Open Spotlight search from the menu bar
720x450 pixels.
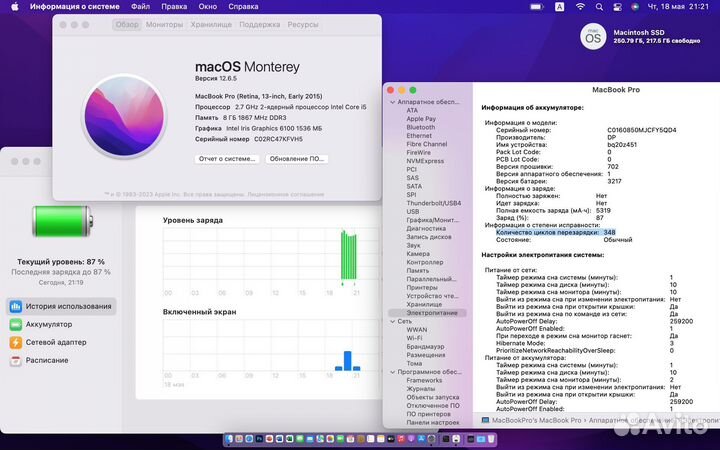tap(599, 7)
